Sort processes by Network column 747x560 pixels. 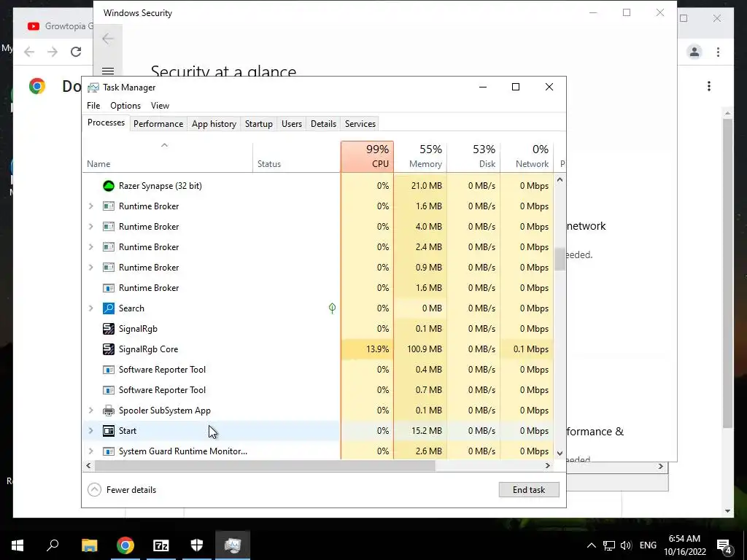[x=527, y=156]
